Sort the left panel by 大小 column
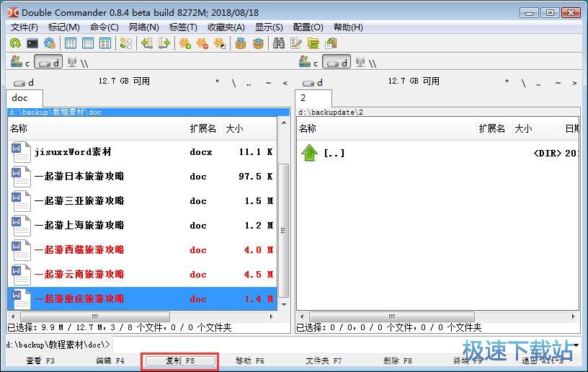Viewport: 588px width, 372px height. (249, 128)
